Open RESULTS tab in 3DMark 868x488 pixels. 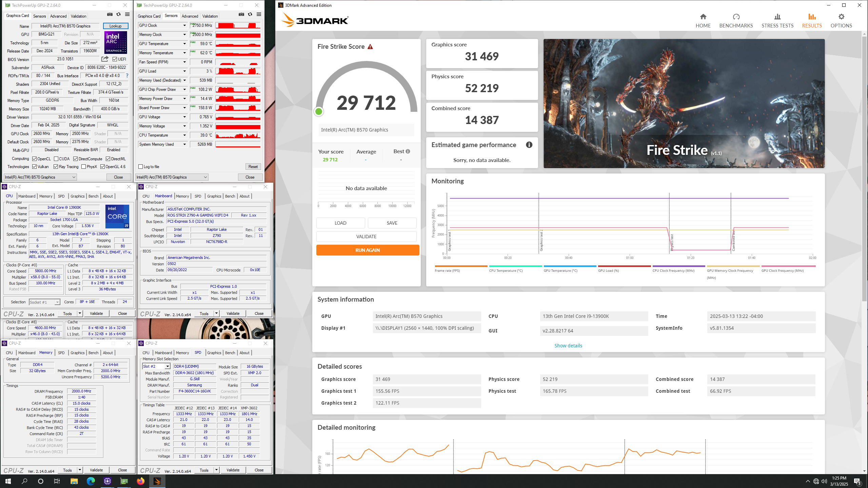tap(812, 21)
